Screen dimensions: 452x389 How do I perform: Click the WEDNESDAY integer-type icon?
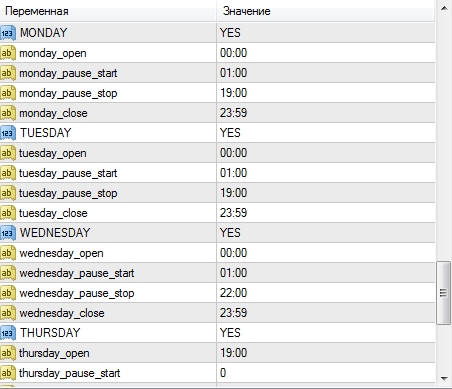coord(8,233)
